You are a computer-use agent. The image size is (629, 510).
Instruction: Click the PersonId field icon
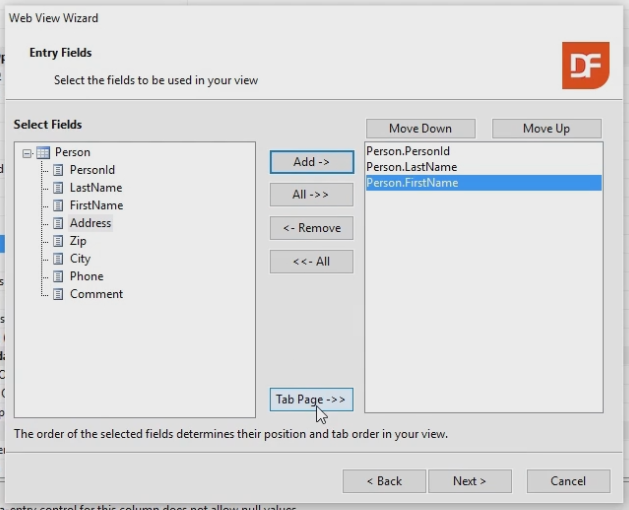coord(58,170)
